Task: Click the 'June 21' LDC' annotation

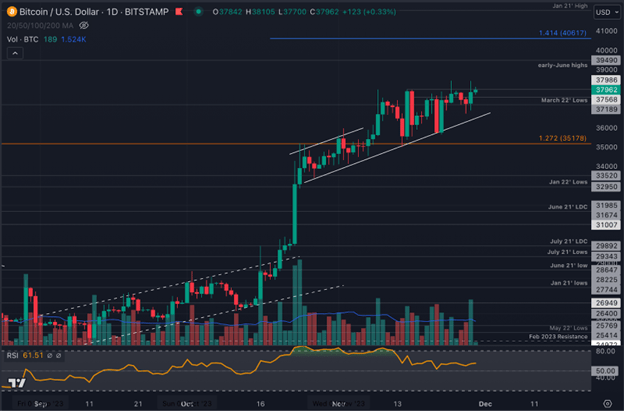Action: pos(567,207)
